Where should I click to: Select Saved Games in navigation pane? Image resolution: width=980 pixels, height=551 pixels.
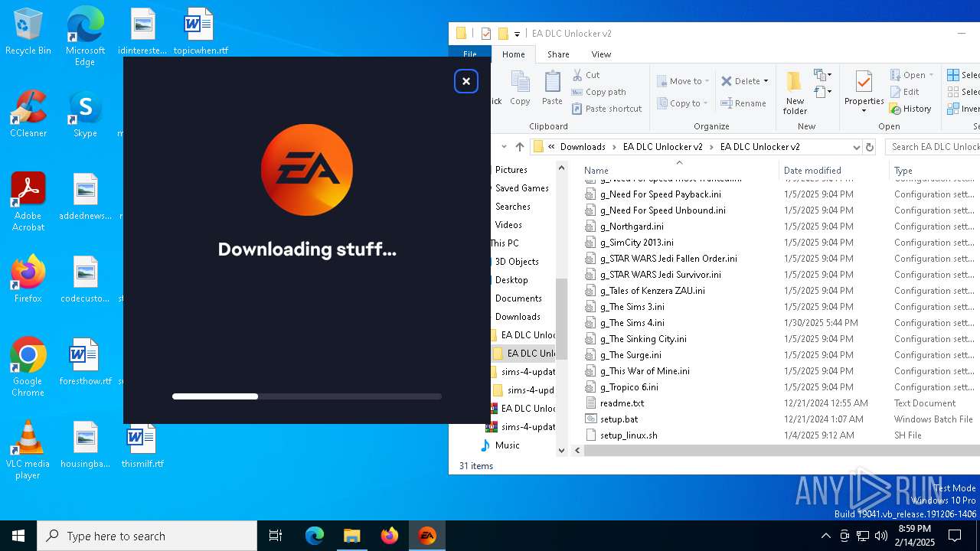[x=521, y=188]
